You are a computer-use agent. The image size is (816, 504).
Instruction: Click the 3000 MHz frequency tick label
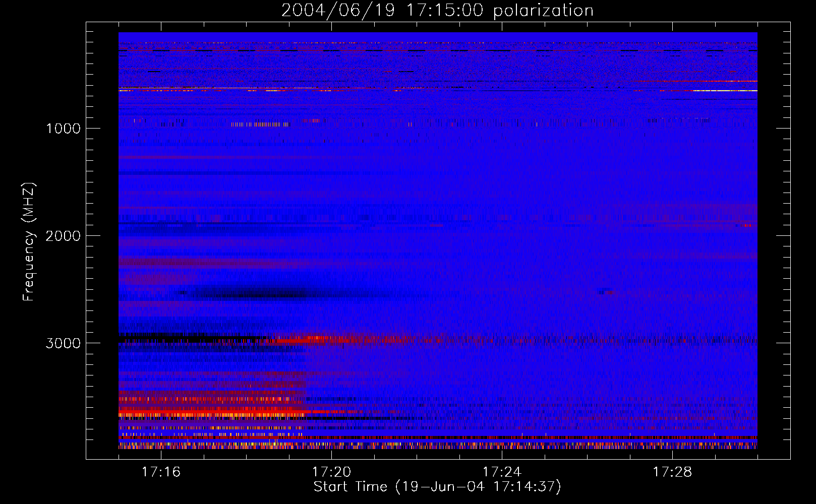(63, 343)
